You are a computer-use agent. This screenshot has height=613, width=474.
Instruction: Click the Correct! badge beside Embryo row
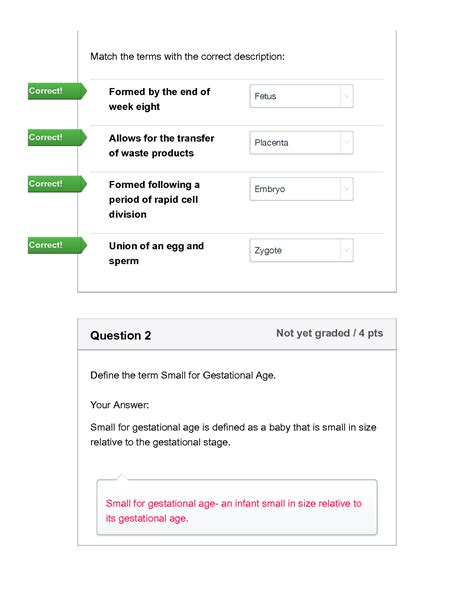pyautogui.click(x=57, y=184)
